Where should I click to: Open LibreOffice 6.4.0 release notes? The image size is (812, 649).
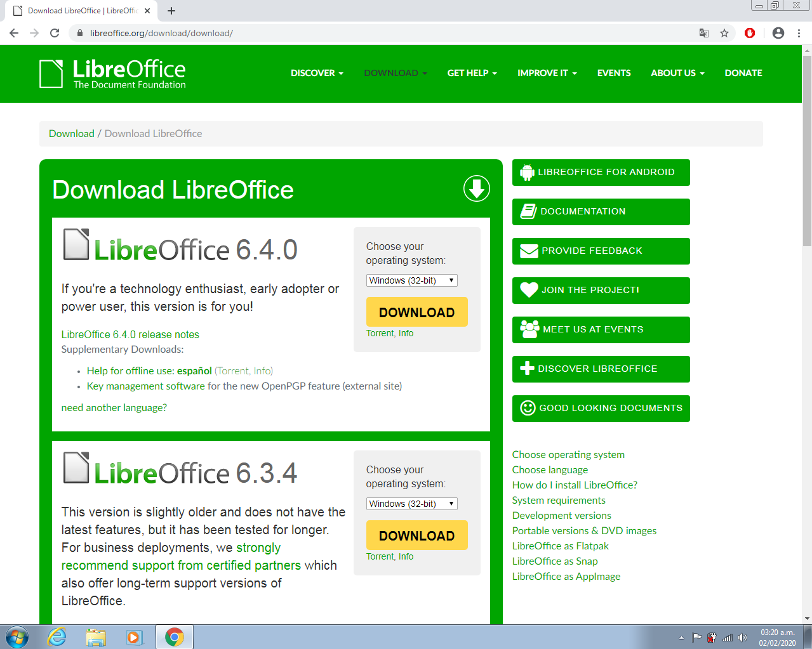130,334
